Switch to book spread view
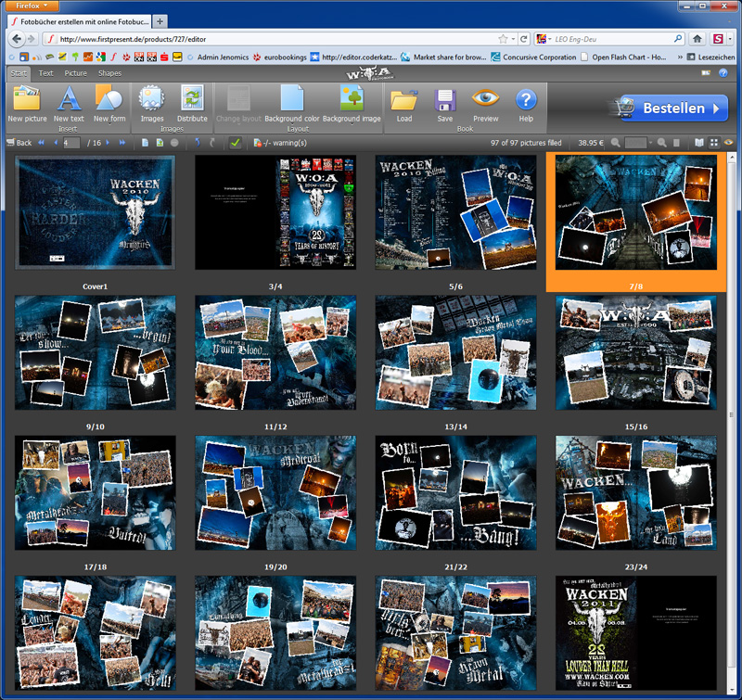 click(699, 143)
